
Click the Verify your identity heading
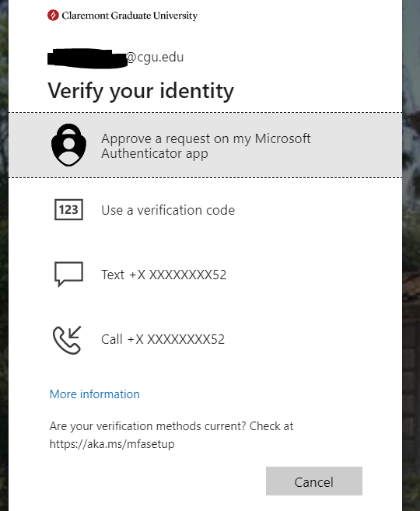pyautogui.click(x=141, y=91)
